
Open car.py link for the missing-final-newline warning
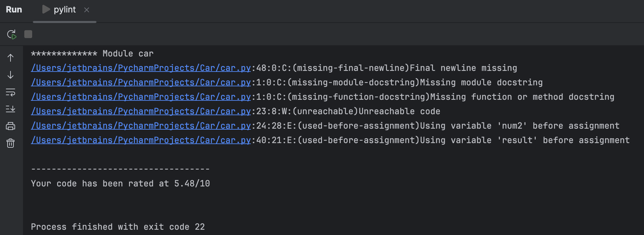point(140,68)
